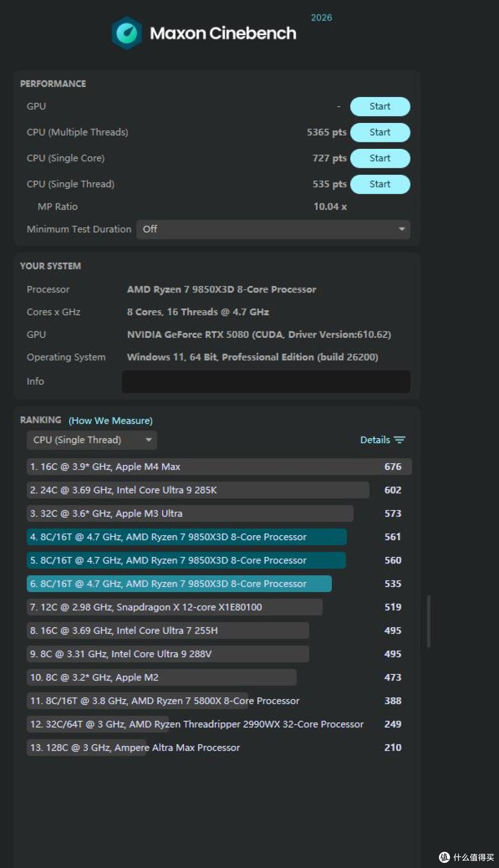Viewport: 499px width, 868px height.
Task: Click the PERFORMANCE section header
Action: 53,84
